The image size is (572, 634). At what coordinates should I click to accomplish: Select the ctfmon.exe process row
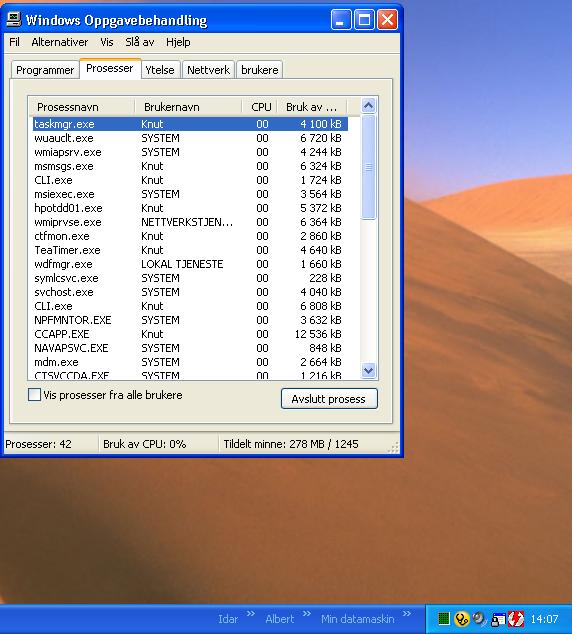click(190, 236)
